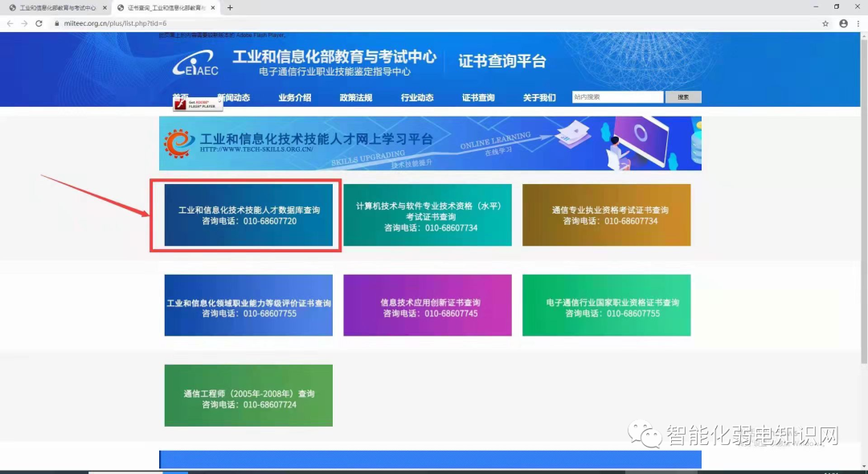Select the 证书查询 browser tab
The height and width of the screenshot is (474, 868).
[x=165, y=8]
